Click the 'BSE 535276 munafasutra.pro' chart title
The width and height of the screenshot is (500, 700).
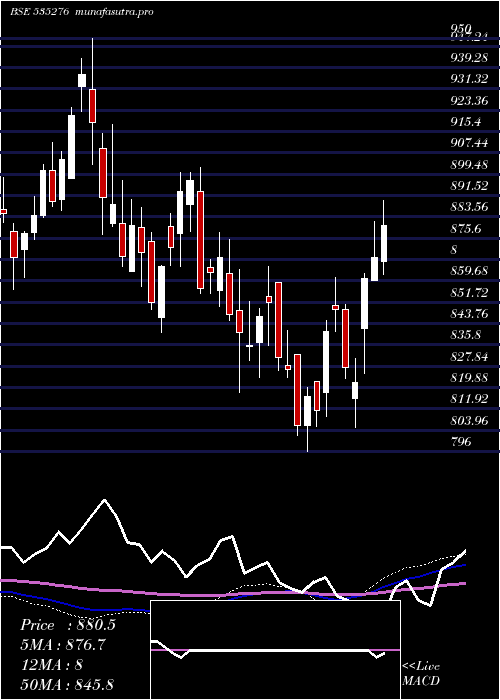(82, 12)
